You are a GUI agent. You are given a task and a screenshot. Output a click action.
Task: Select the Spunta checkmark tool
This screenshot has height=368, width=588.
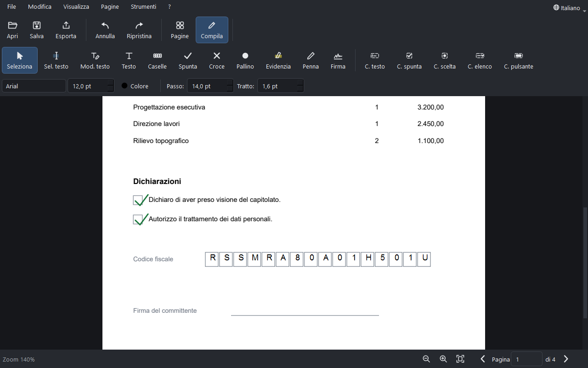(188, 60)
